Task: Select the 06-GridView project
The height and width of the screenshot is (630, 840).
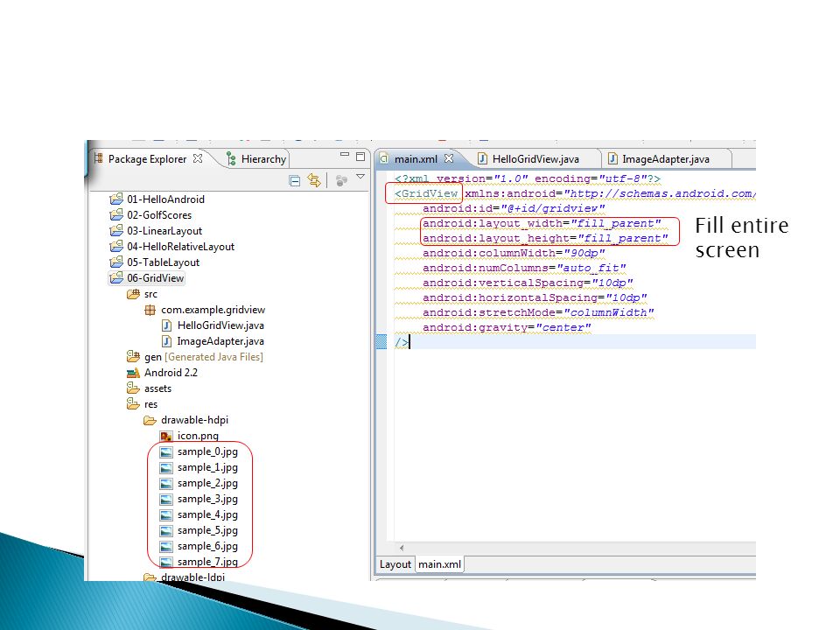Action: [147, 278]
